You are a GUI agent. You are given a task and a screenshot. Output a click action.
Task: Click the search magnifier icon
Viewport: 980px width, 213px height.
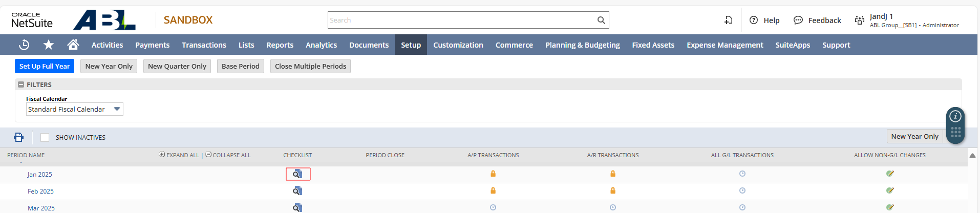[601, 20]
